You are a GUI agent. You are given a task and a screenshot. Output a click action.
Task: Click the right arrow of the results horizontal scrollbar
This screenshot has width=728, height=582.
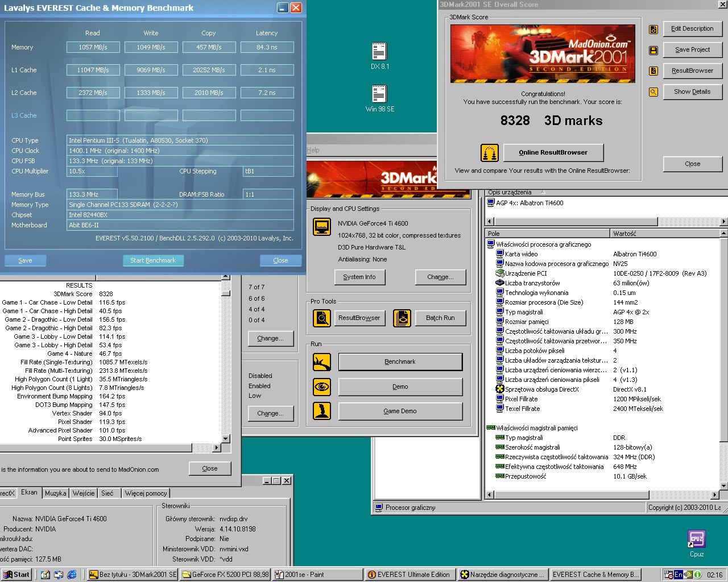pos(216,448)
